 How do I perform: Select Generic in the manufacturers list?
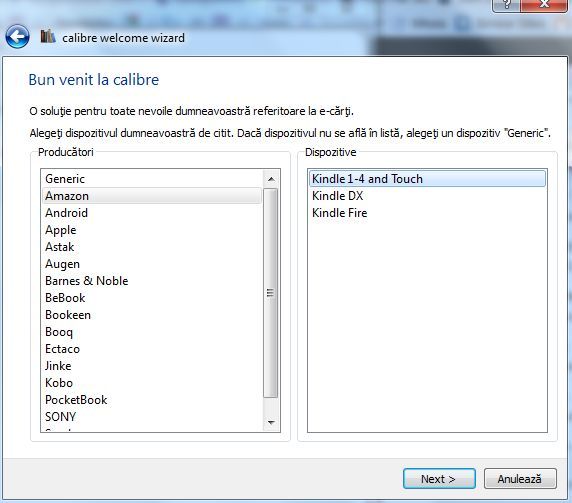pyautogui.click(x=152, y=179)
